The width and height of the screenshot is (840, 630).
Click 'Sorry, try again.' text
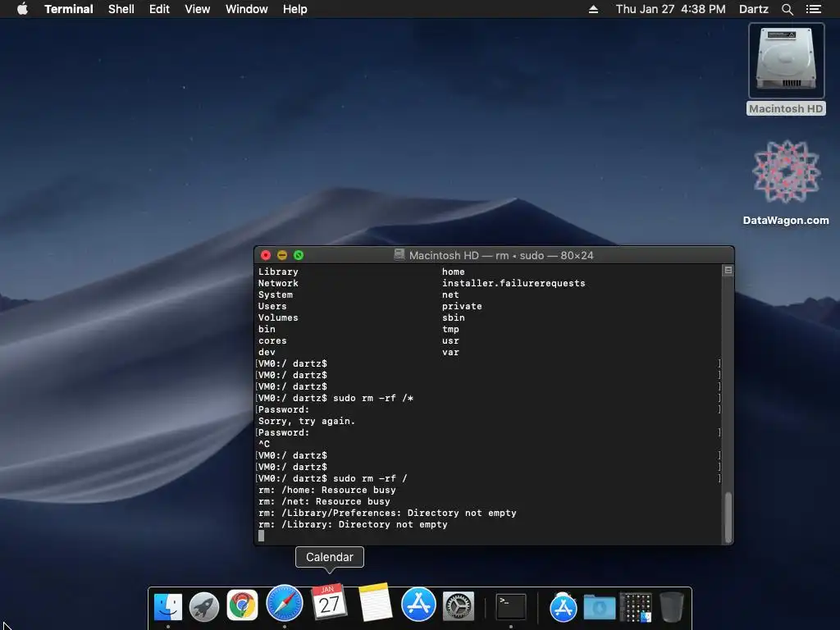pos(307,421)
